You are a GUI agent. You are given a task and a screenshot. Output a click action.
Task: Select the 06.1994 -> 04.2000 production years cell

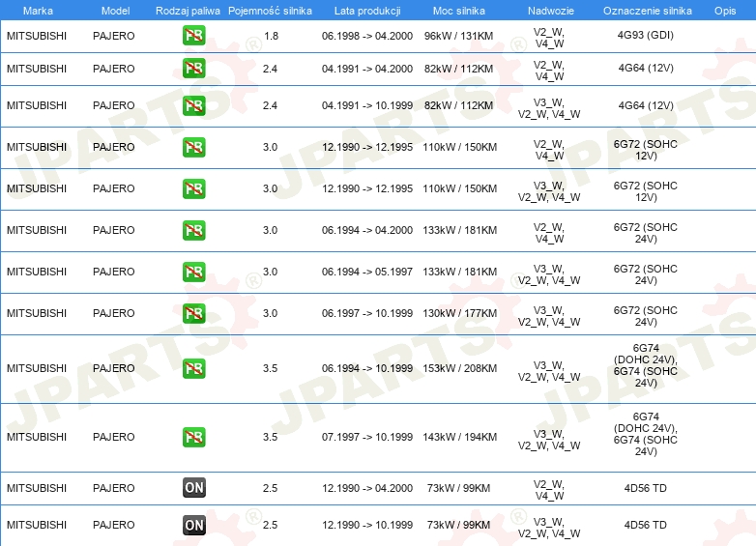point(367,230)
